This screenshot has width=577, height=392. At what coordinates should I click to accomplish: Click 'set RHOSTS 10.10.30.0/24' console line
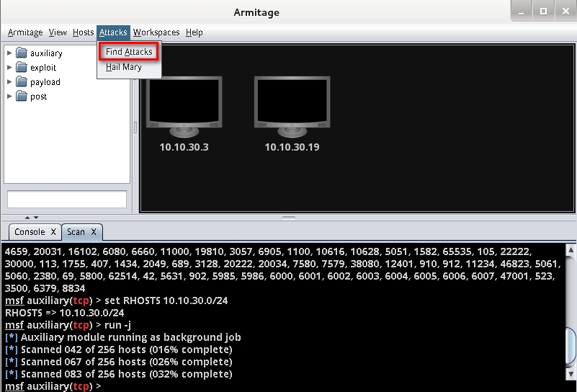(116, 300)
